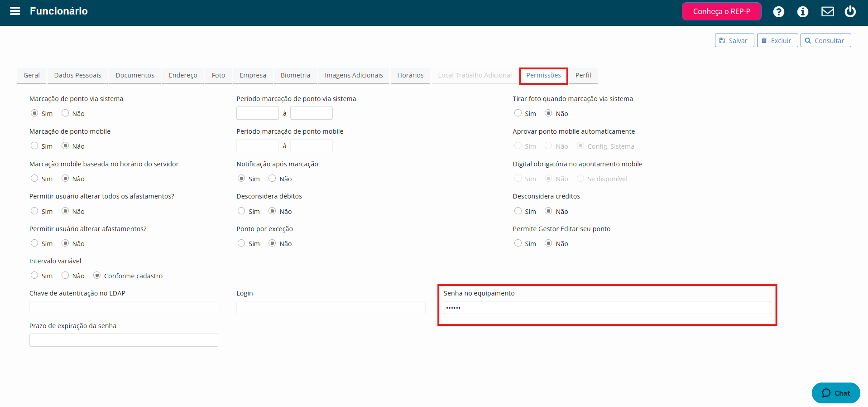Open the information icon in header
The height and width of the screenshot is (407, 868).
[802, 12]
